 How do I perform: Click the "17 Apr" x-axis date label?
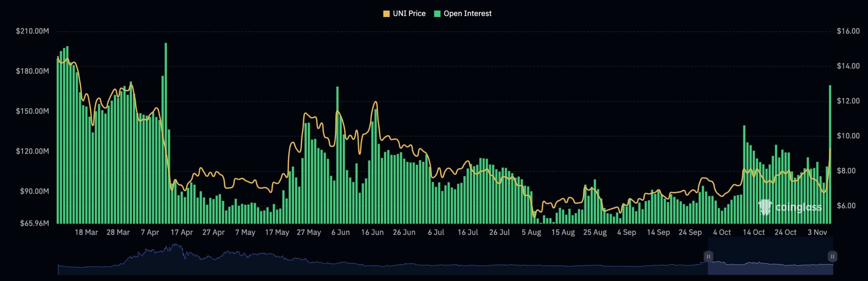[x=182, y=232]
